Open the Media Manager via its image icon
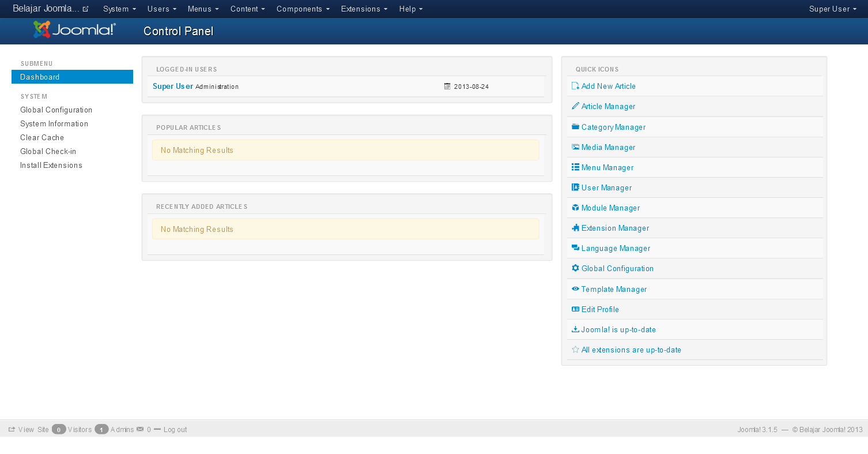Image resolution: width=868 pixels, height=454 pixels. pos(575,147)
